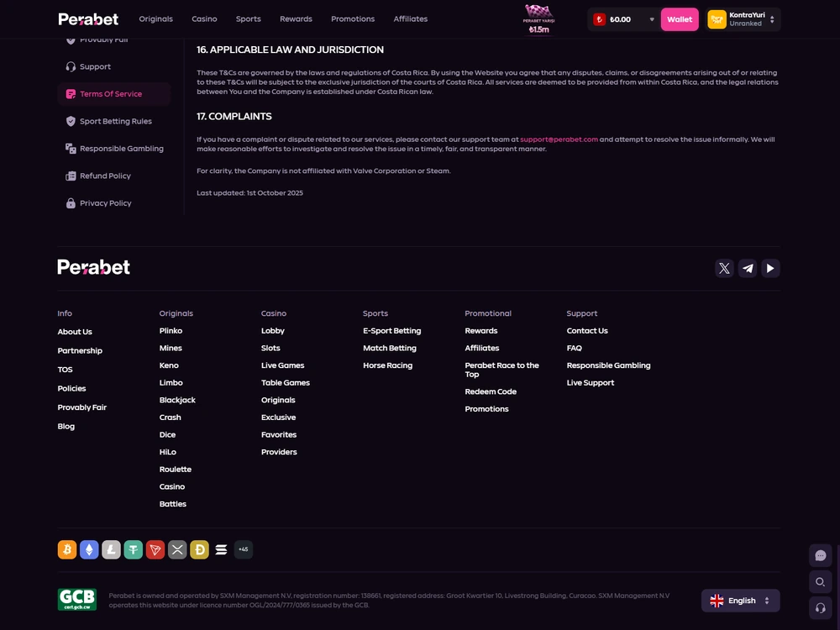Open the Table Games footer link

pos(286,382)
